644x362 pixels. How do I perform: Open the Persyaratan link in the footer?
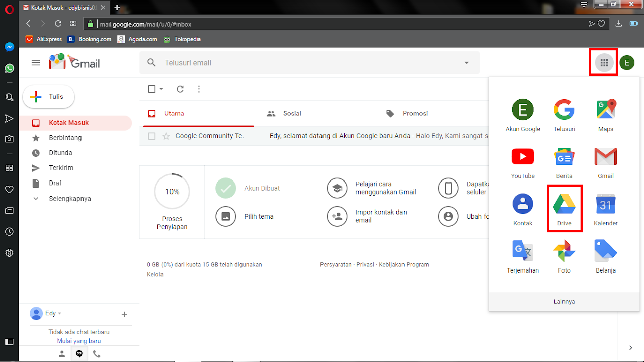coord(336,264)
